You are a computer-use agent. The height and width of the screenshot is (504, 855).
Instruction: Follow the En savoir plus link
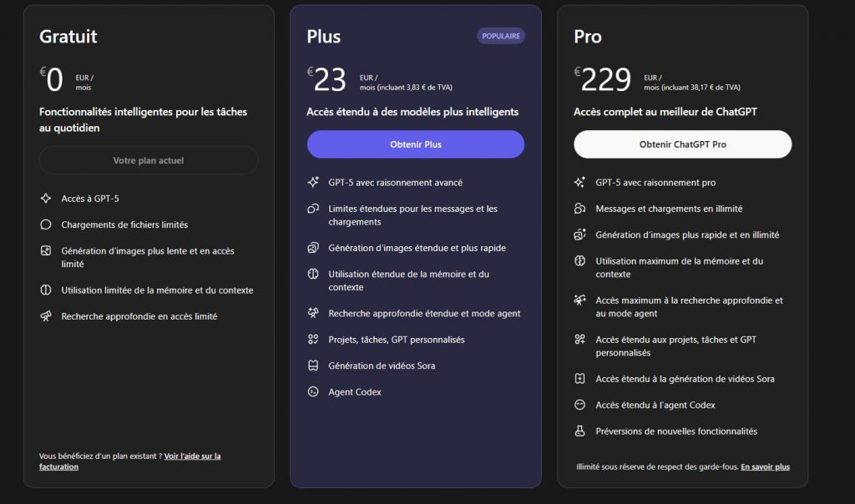coord(765,467)
